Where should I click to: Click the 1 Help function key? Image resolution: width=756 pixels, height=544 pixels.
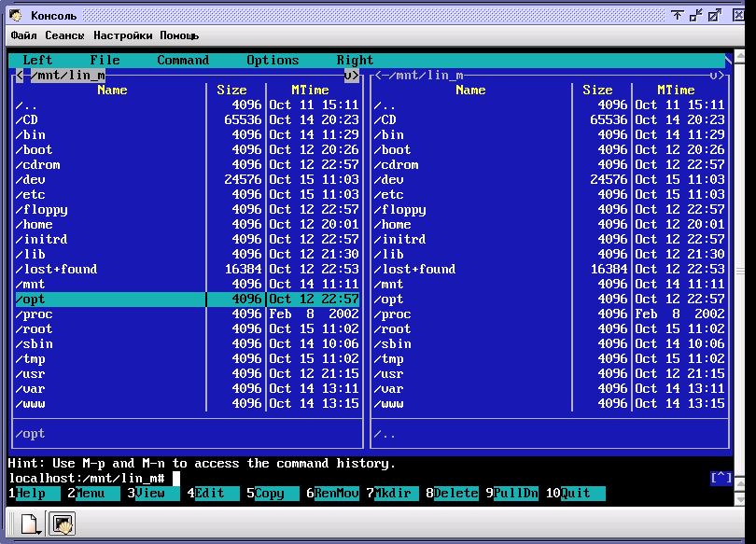pos(35,494)
